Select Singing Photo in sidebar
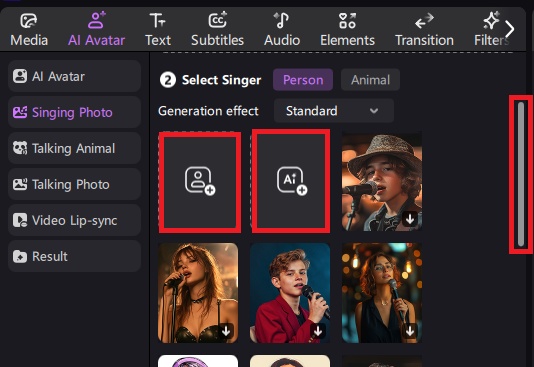This screenshot has width=534, height=367. tap(74, 112)
